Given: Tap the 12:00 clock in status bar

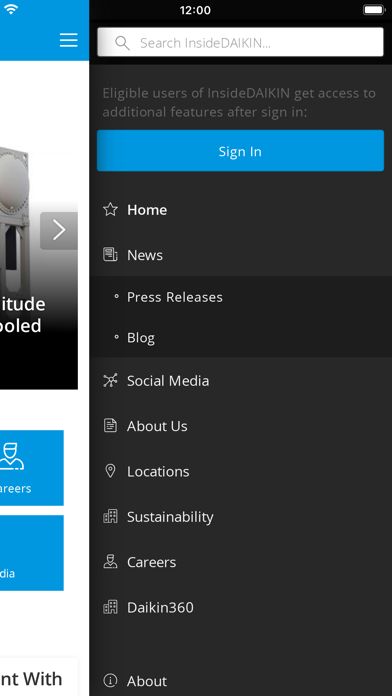Looking at the screenshot, I should (195, 10).
